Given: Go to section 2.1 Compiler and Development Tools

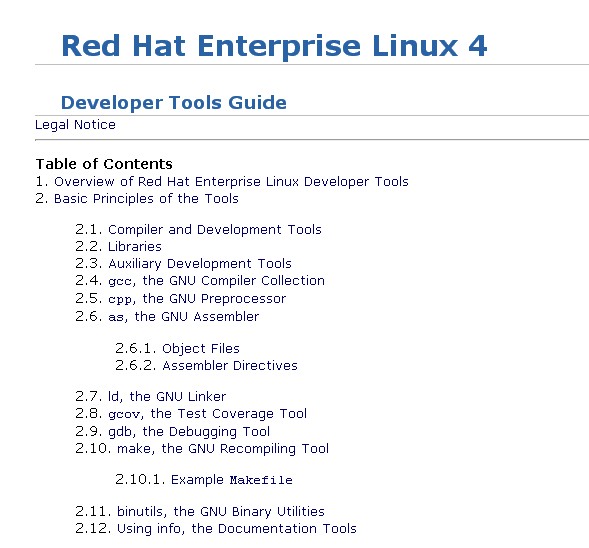Looking at the screenshot, I should point(214,230).
